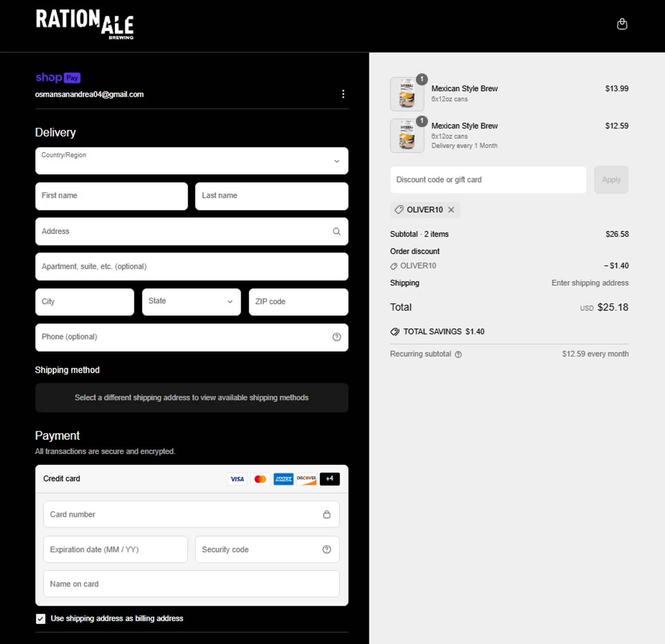
Task: Click the Delivery section heading
Action: [x=55, y=133]
